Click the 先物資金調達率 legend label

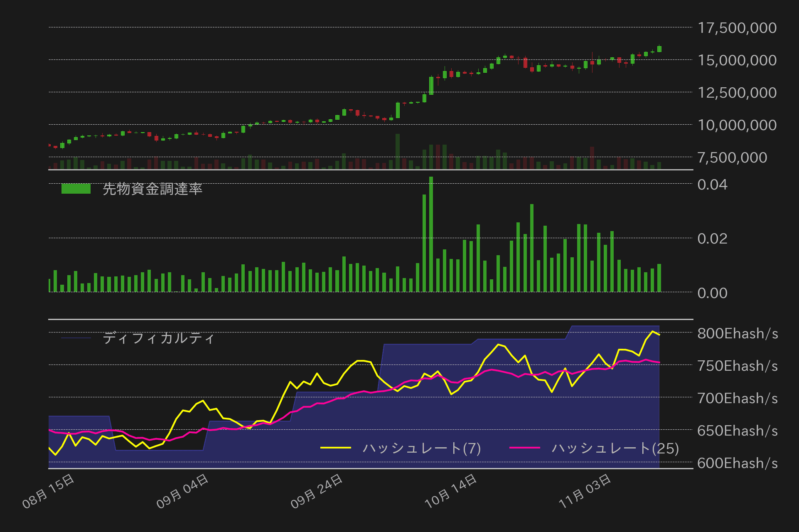[x=152, y=189]
